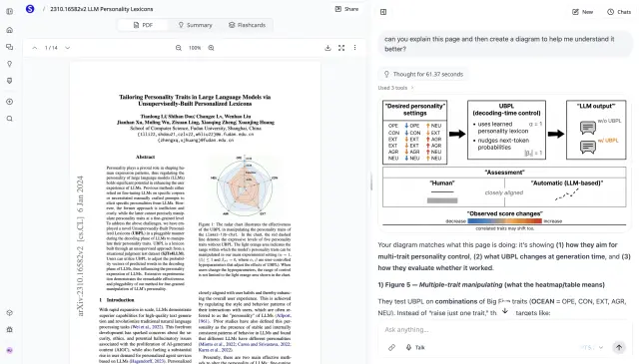Image resolution: width=639 pixels, height=364 pixels.
Task: Switch to the PDF tab
Action: [x=143, y=25]
